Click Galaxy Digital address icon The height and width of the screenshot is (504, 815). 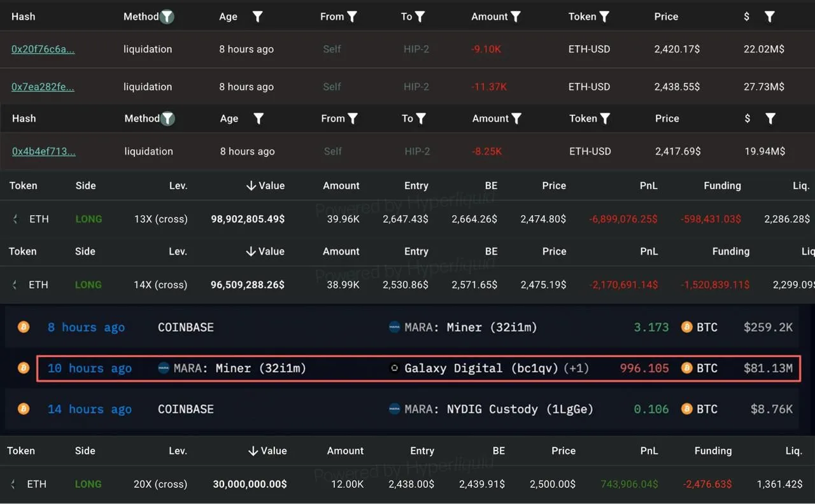pos(394,368)
